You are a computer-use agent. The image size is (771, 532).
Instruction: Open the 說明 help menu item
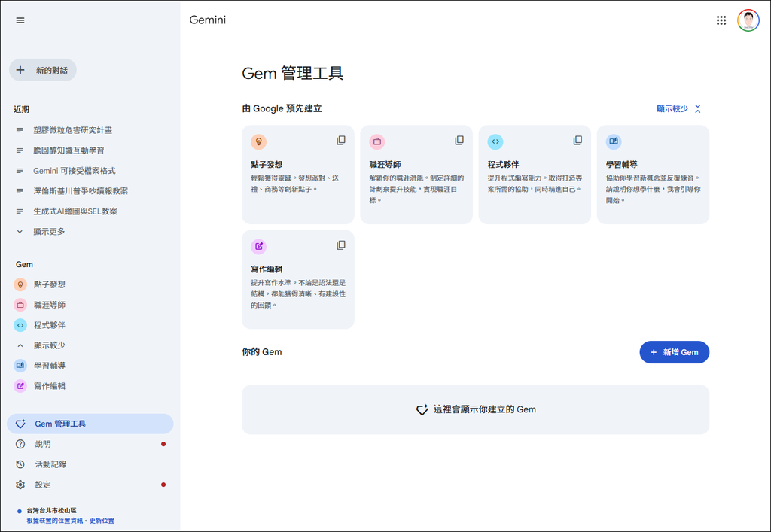click(90, 444)
